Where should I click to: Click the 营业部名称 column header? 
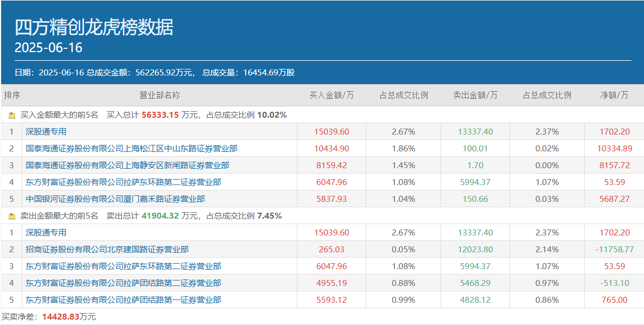click(x=160, y=95)
